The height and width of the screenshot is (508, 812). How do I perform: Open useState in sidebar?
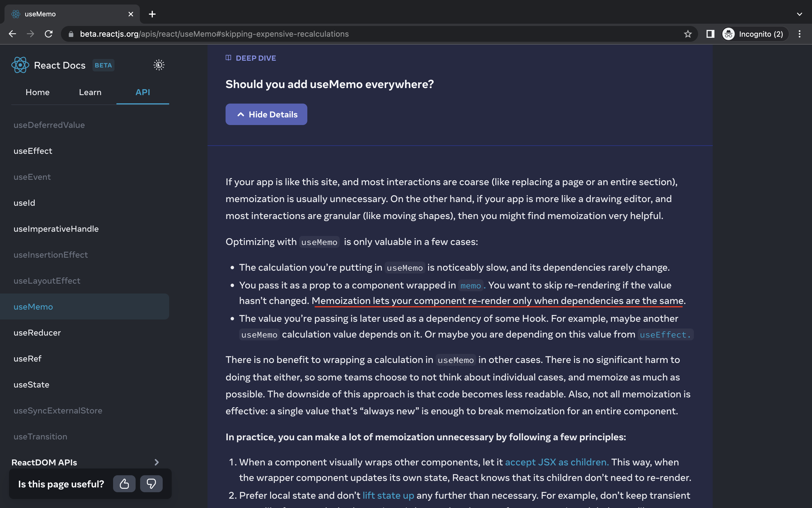(31, 385)
